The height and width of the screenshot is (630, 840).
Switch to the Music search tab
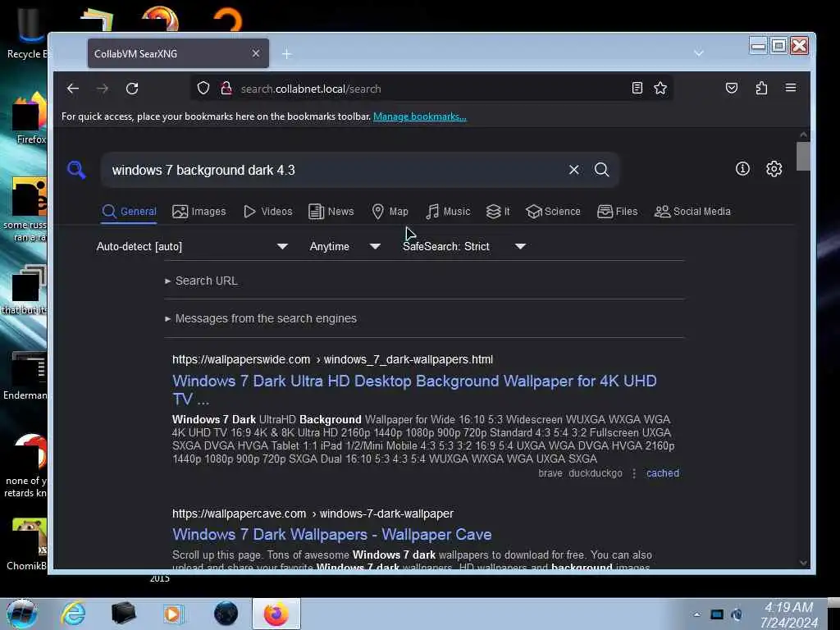(x=448, y=212)
